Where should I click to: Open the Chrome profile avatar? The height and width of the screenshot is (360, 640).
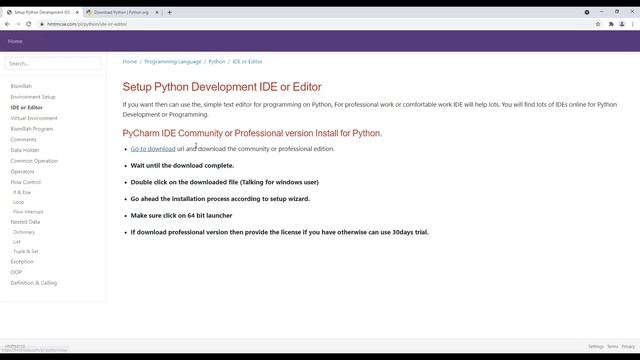click(x=622, y=24)
